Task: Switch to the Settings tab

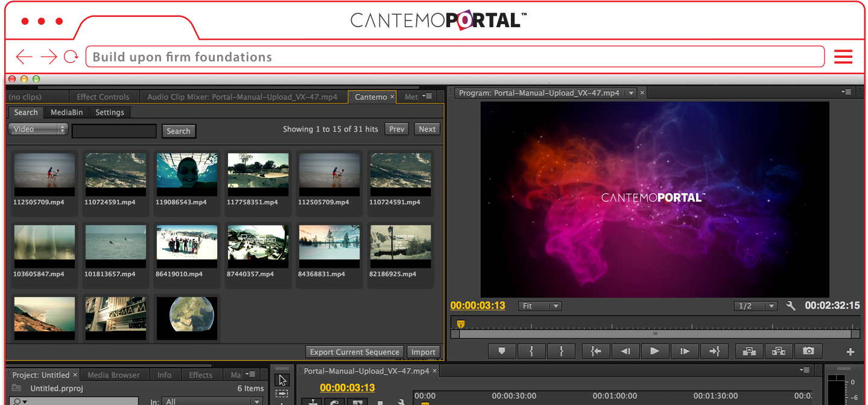Action: (x=110, y=112)
